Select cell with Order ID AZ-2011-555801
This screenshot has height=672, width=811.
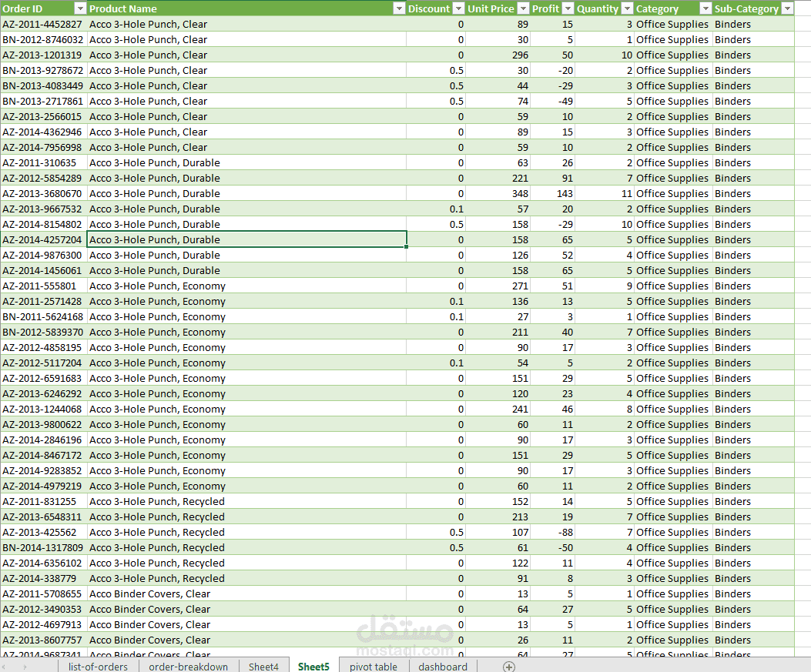(43, 286)
